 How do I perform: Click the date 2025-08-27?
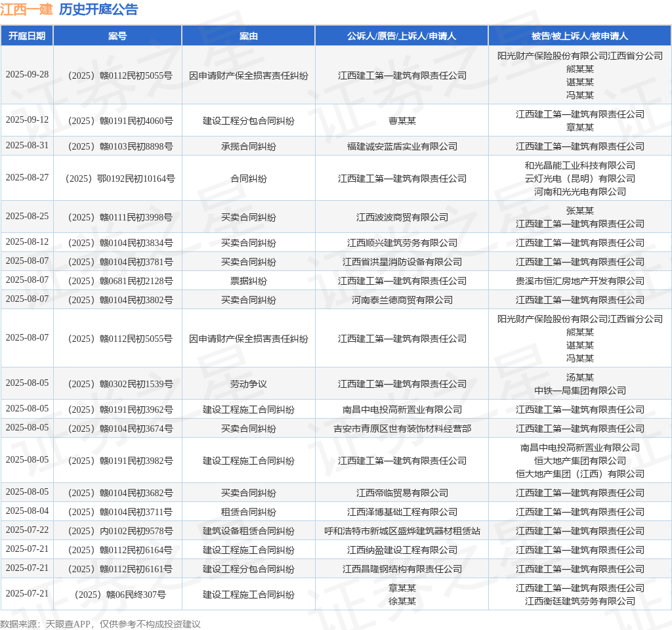pyautogui.click(x=27, y=178)
